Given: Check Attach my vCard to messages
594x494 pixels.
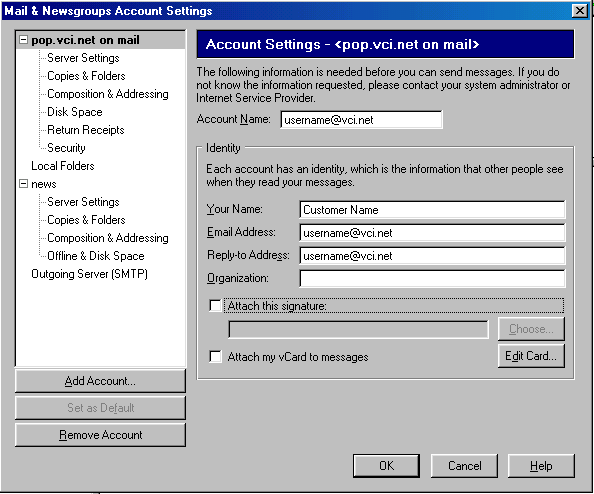Looking at the screenshot, I should click(215, 356).
